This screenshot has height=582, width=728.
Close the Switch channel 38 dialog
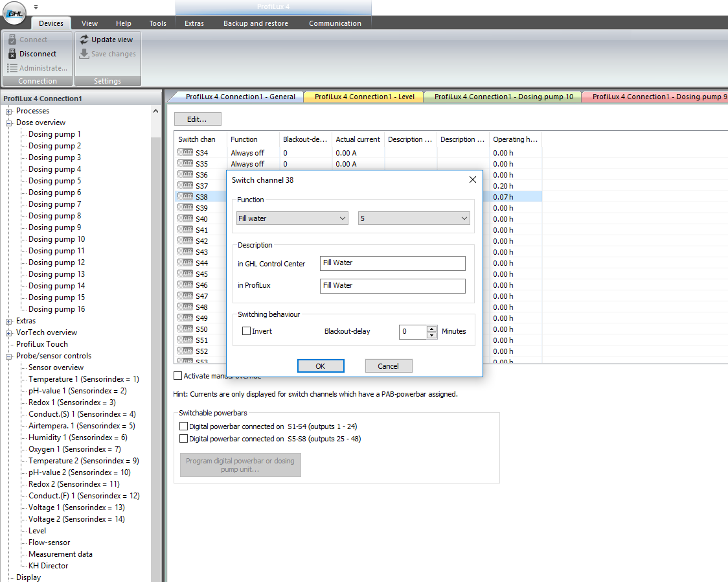473,180
